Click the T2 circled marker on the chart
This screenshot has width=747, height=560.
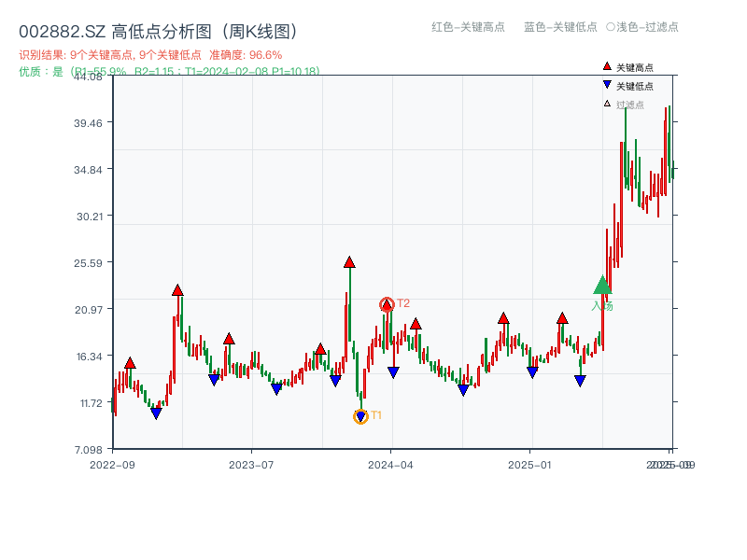tap(387, 302)
